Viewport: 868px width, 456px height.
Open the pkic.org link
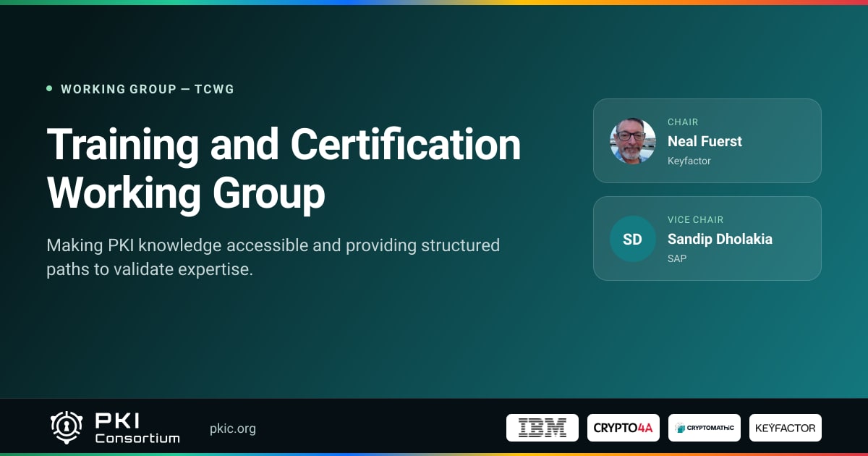(x=233, y=428)
